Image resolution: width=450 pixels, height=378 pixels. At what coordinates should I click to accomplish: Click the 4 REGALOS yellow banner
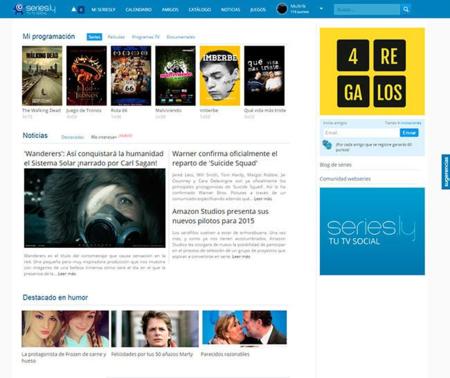click(x=372, y=71)
